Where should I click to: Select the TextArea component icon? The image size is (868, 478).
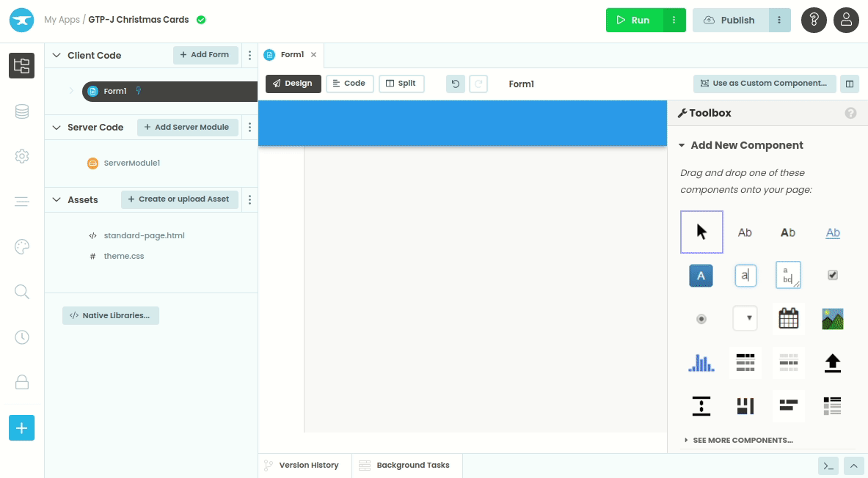coord(788,275)
